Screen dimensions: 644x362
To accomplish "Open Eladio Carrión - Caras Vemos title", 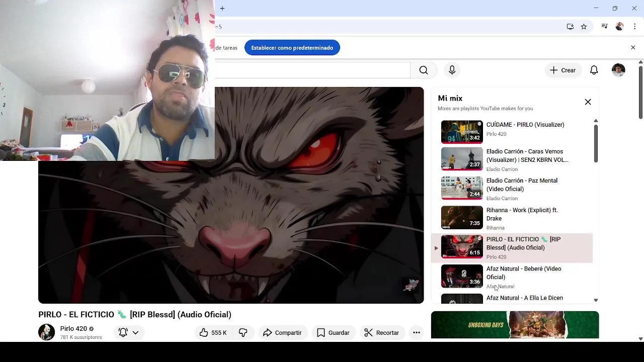I will [527, 156].
